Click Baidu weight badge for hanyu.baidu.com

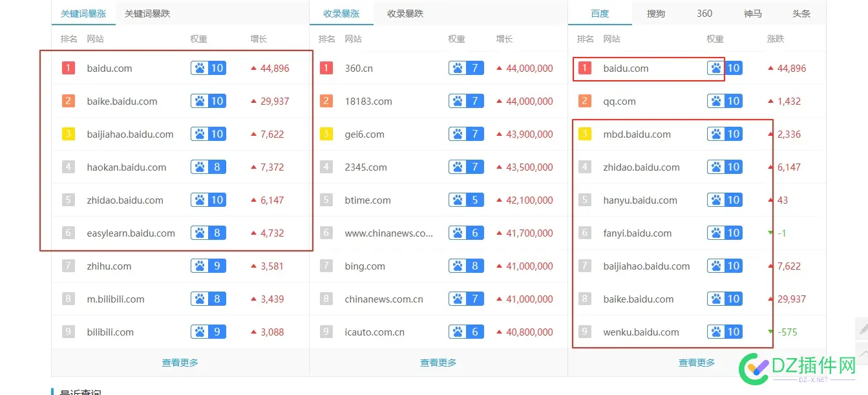click(725, 200)
